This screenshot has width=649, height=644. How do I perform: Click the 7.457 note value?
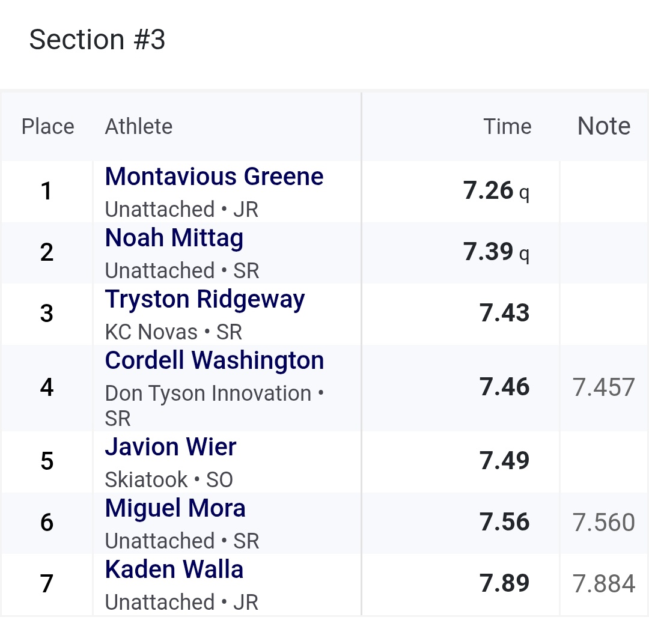pyautogui.click(x=603, y=387)
